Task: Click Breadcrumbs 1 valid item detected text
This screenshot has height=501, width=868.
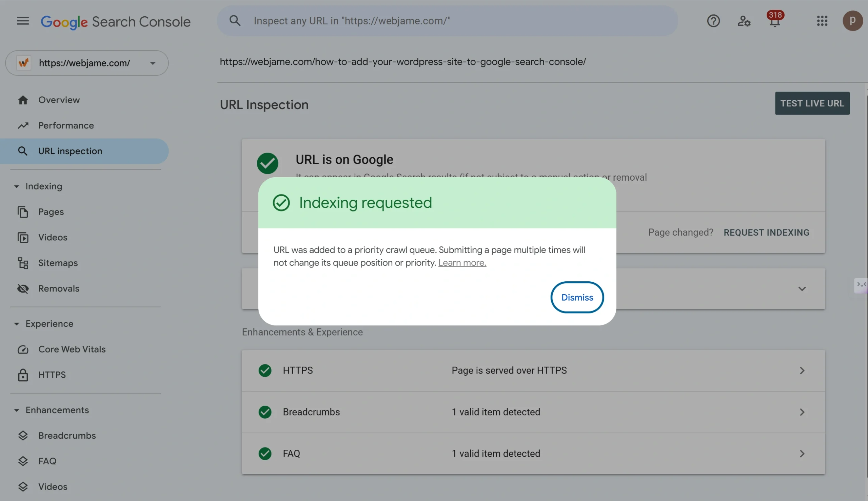Action: click(496, 412)
